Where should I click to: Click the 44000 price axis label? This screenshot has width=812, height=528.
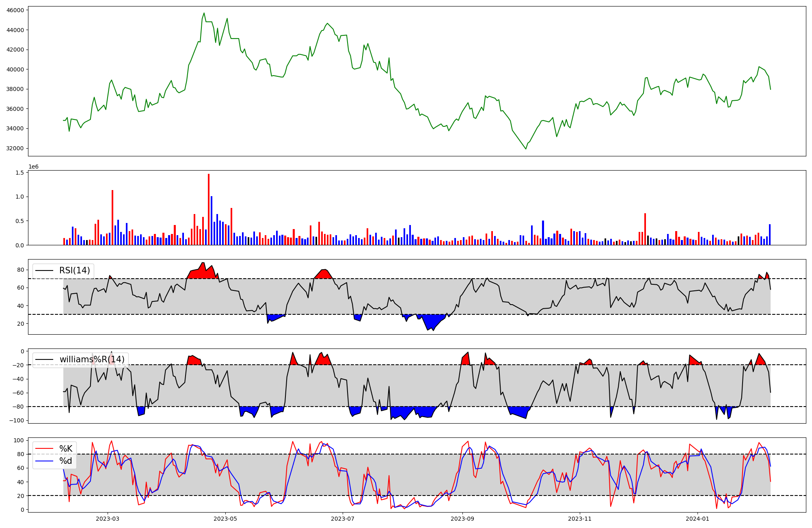15,30
